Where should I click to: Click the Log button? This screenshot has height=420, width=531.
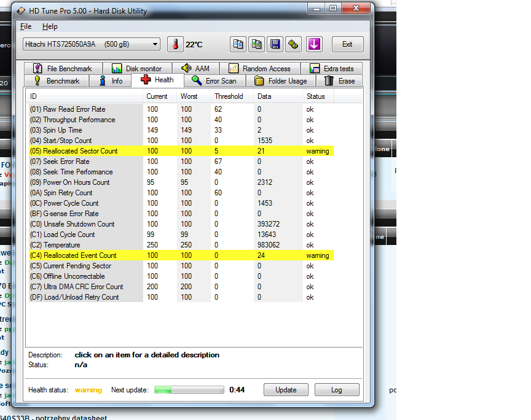(337, 390)
